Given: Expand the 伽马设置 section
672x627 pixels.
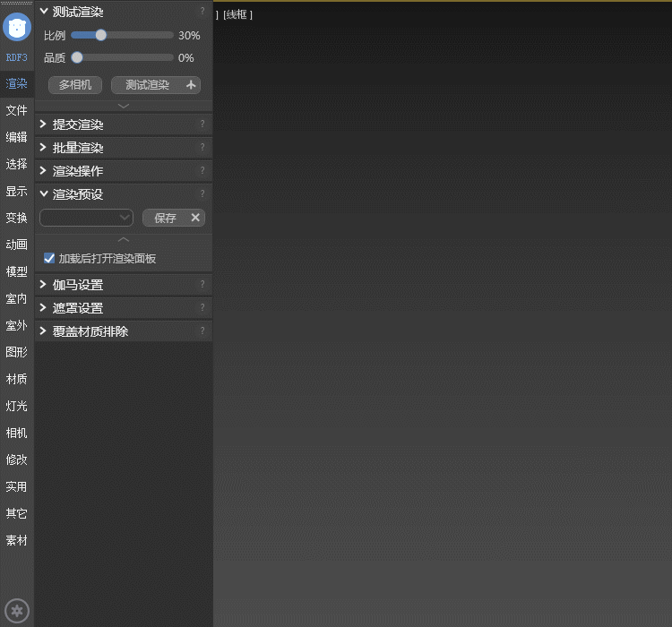Looking at the screenshot, I should pyautogui.click(x=43, y=285).
